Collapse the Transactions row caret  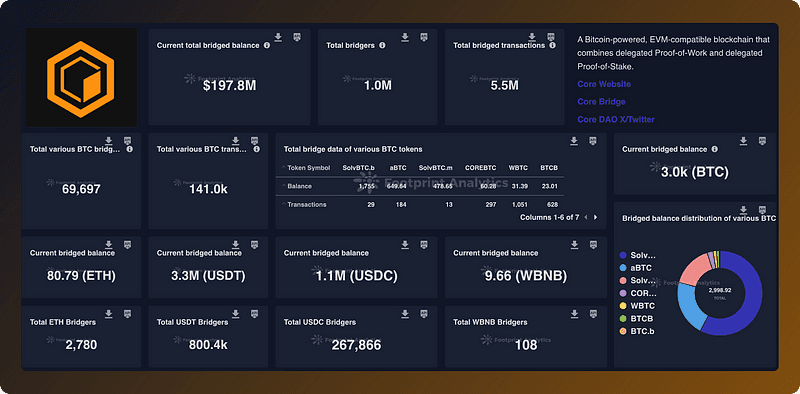[x=284, y=204]
